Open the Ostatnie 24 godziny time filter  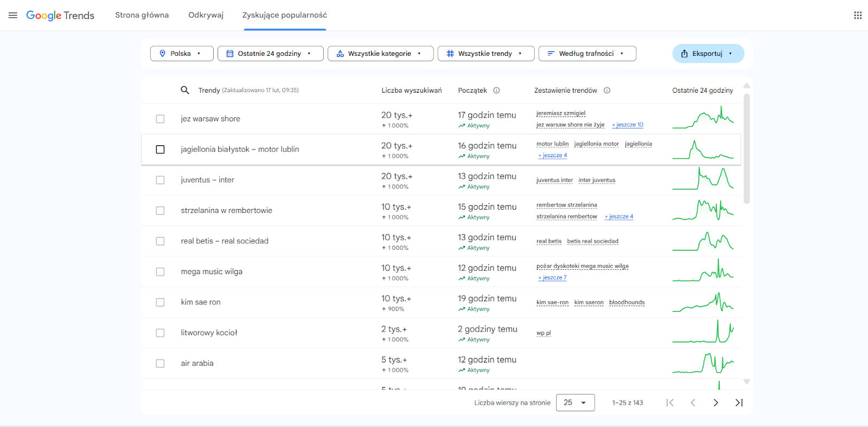click(271, 54)
